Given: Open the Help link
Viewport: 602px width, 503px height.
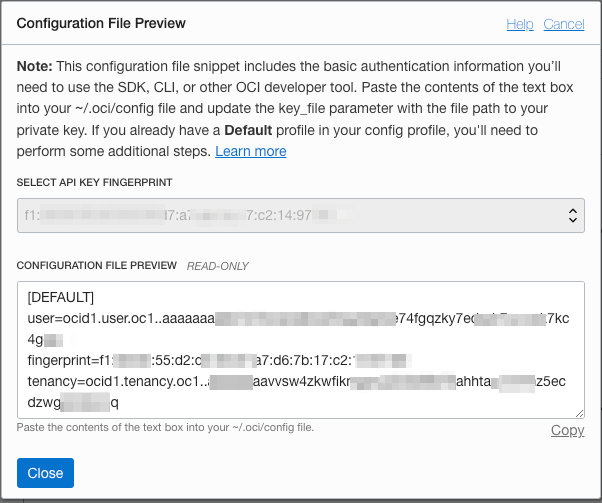Looking at the screenshot, I should click(519, 24).
